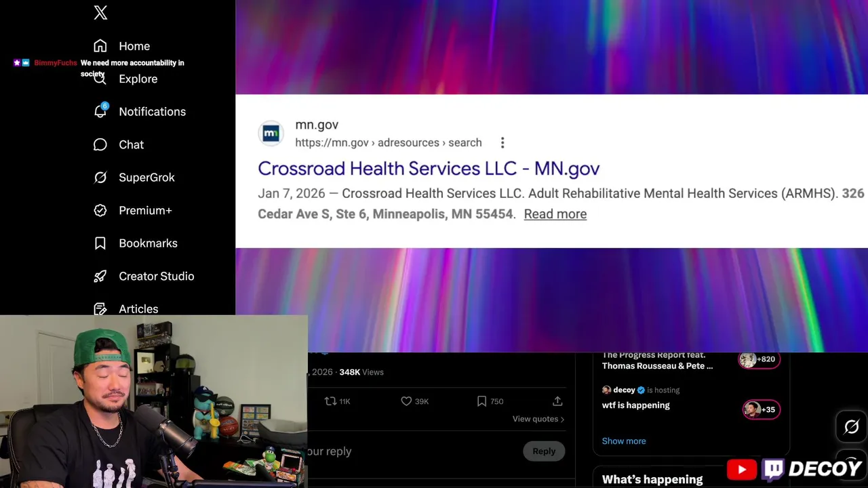Click the Twitch logo overlay

[x=773, y=469]
